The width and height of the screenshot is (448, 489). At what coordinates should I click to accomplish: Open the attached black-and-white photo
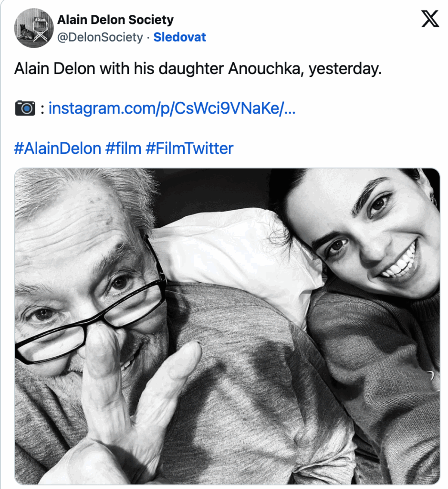pyautogui.click(x=227, y=326)
